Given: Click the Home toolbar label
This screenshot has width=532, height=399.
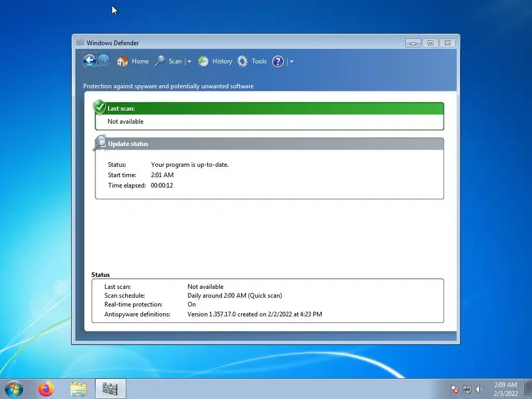Looking at the screenshot, I should [x=140, y=61].
